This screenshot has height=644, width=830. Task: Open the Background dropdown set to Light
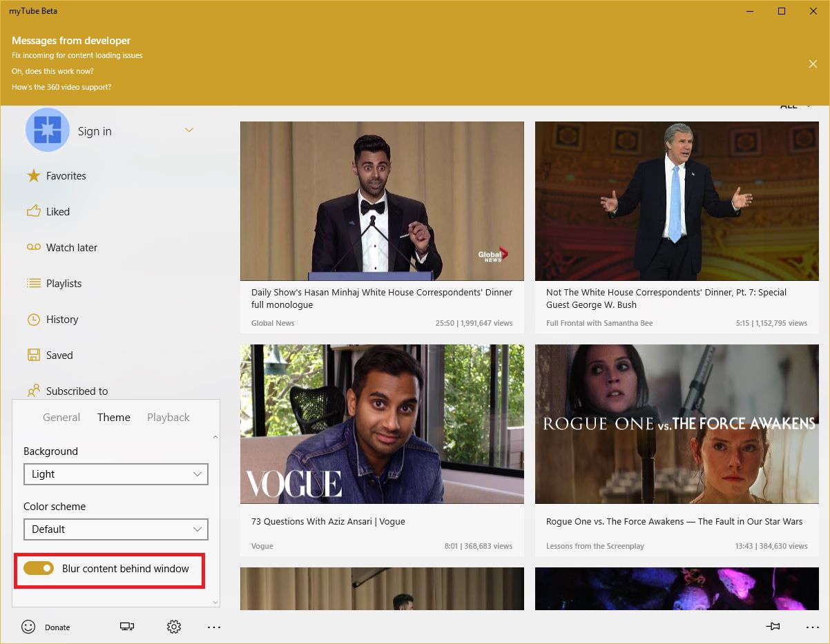pyautogui.click(x=116, y=474)
